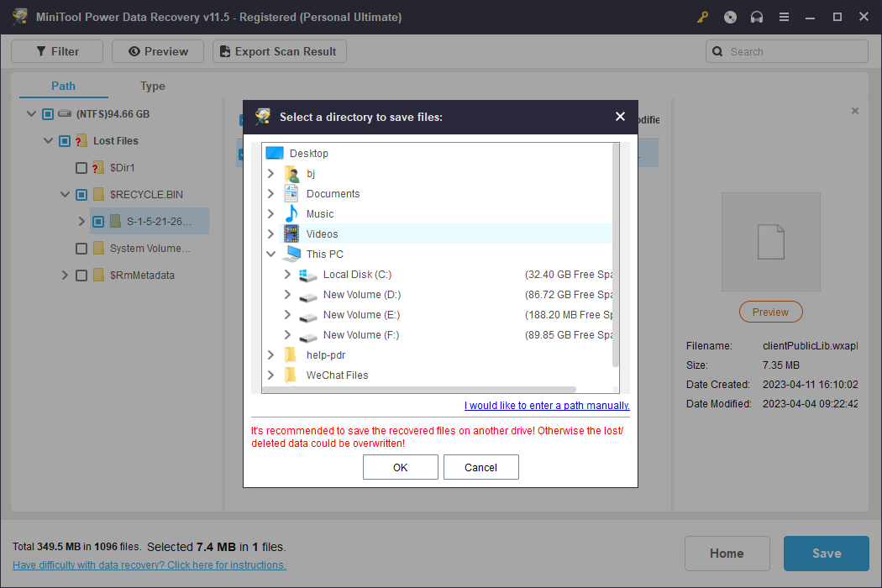Click the Desktop icon in directory tree
Image resolution: width=882 pixels, height=588 pixels.
275,153
